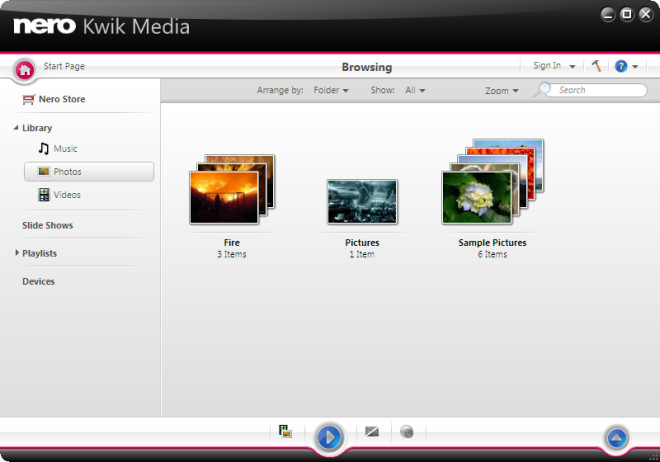Click the Nero Store cart icon

coord(28,100)
